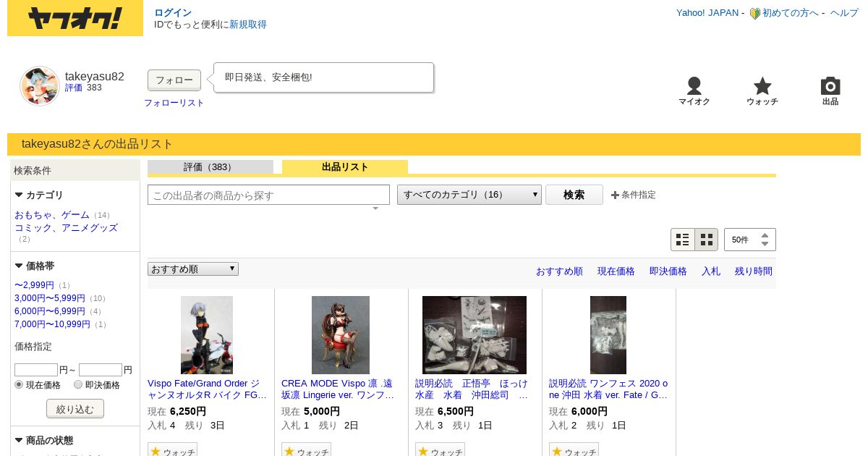
Task: Sort listings by 入札
Action: coord(711,271)
